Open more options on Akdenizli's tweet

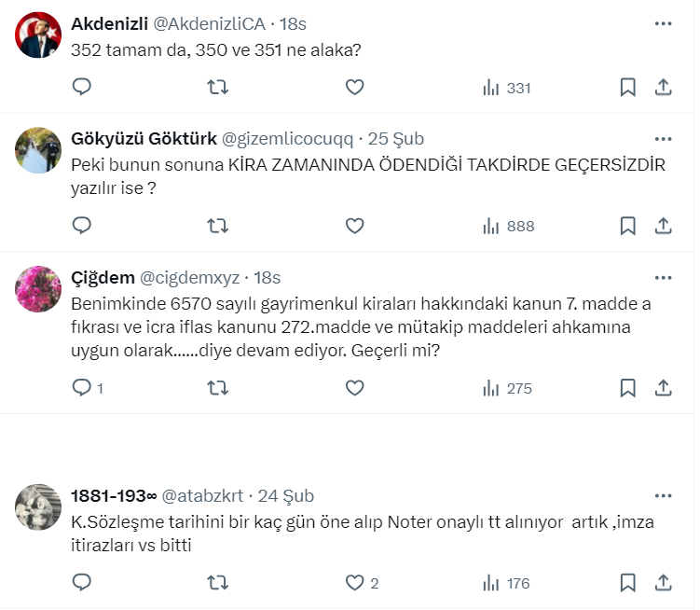coord(663,23)
